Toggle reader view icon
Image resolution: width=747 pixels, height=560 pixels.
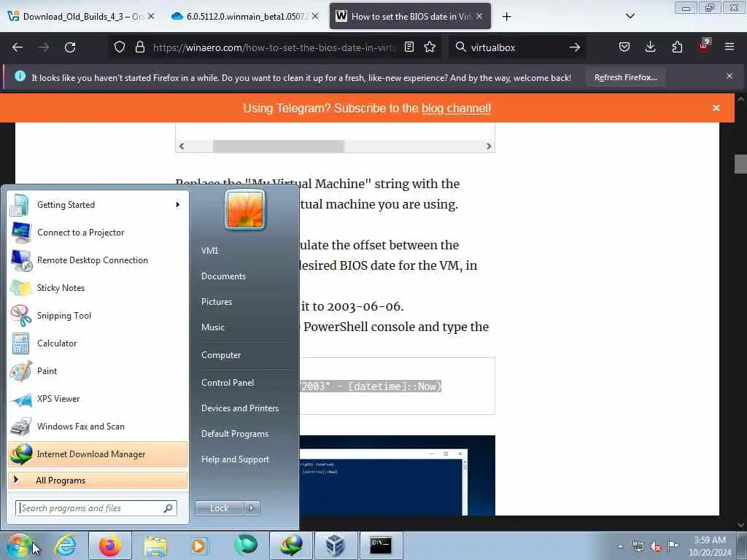coord(409,47)
